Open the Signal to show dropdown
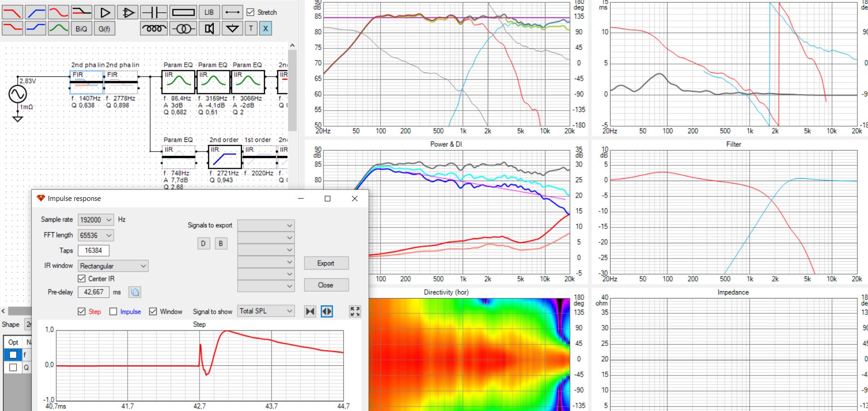The width and height of the screenshot is (868, 411). pos(266,311)
